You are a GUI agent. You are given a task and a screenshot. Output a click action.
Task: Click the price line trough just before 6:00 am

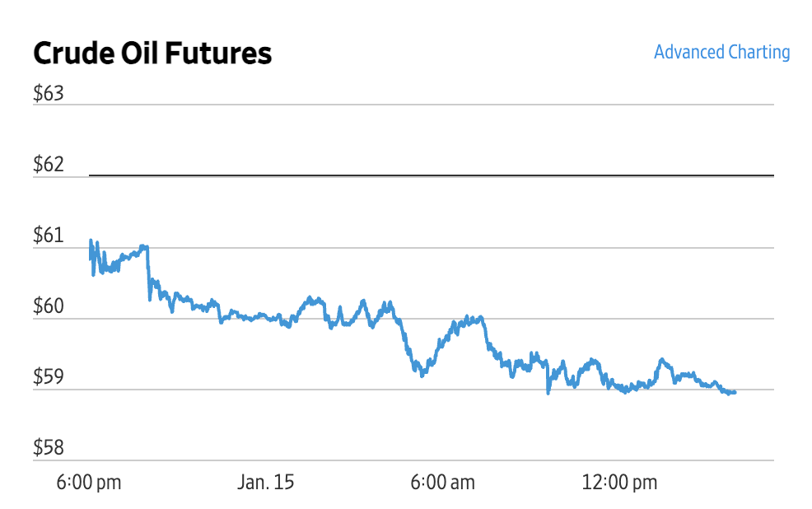tap(422, 373)
